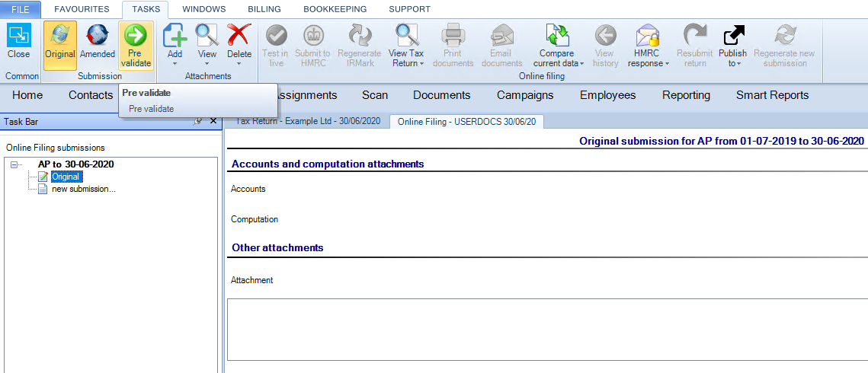
Task: Click inside the empty attachment list box
Action: pyautogui.click(x=547, y=330)
